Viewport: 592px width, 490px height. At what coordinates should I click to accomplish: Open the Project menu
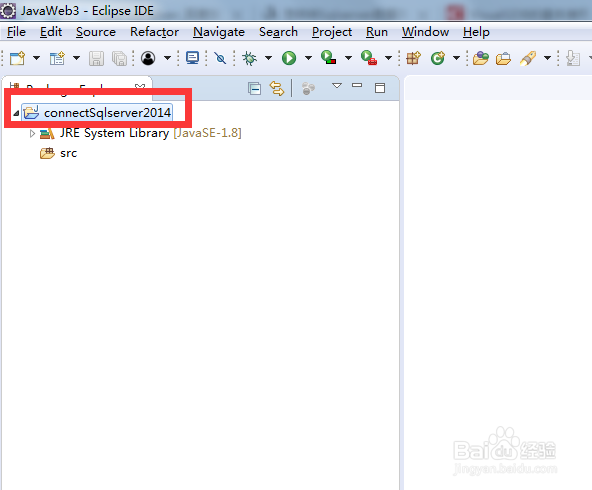[x=332, y=32]
